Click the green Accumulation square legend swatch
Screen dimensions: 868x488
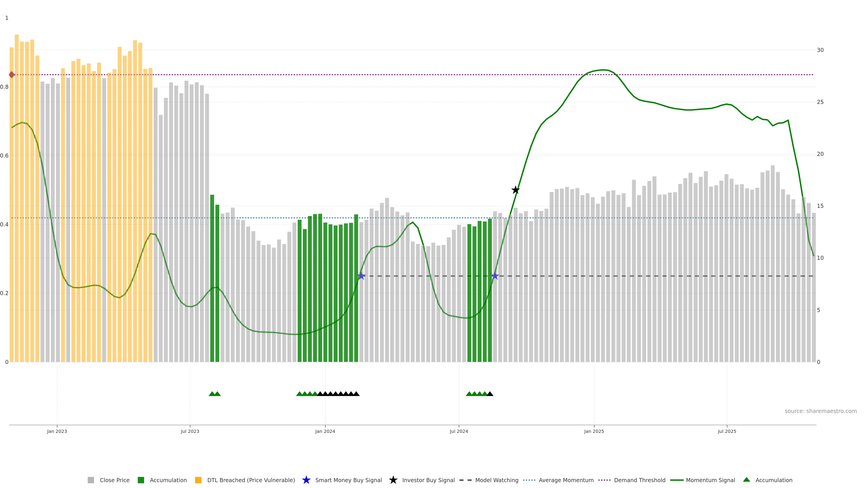141,480
